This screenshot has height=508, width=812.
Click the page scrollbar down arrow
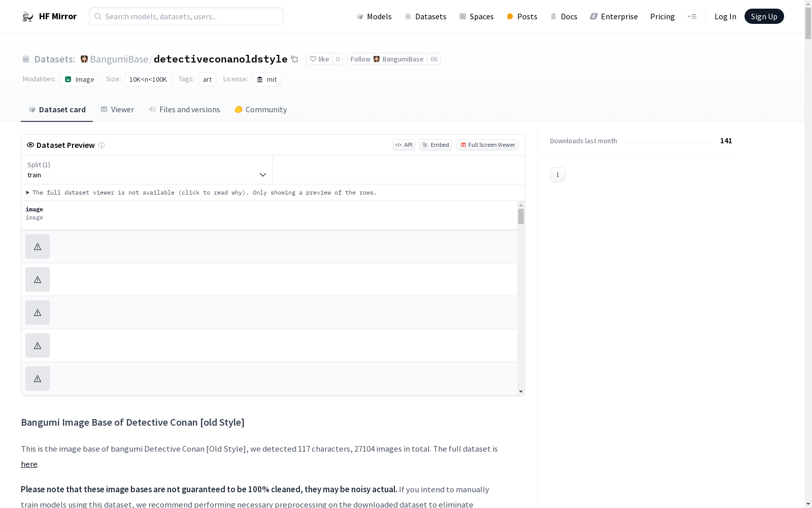coord(808,504)
